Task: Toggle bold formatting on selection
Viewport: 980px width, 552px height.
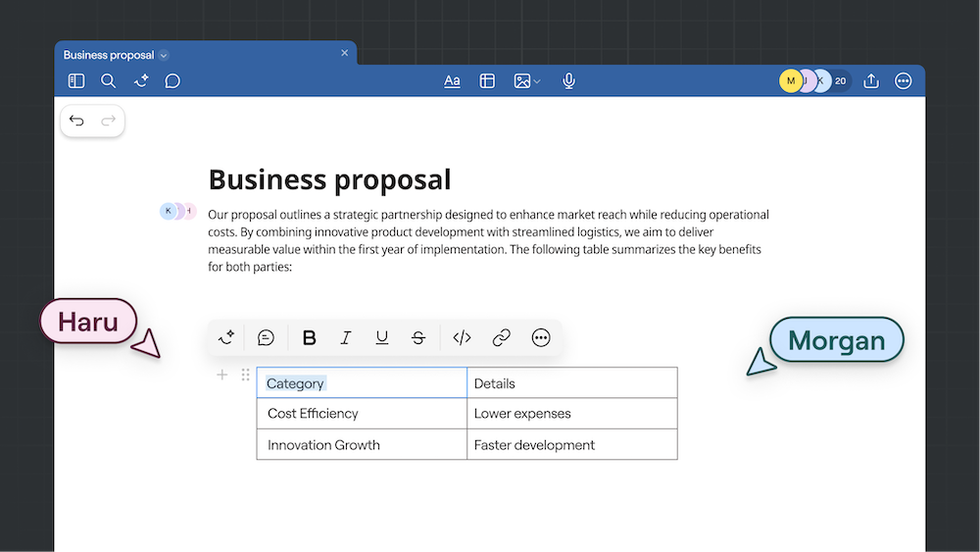Action: click(310, 338)
